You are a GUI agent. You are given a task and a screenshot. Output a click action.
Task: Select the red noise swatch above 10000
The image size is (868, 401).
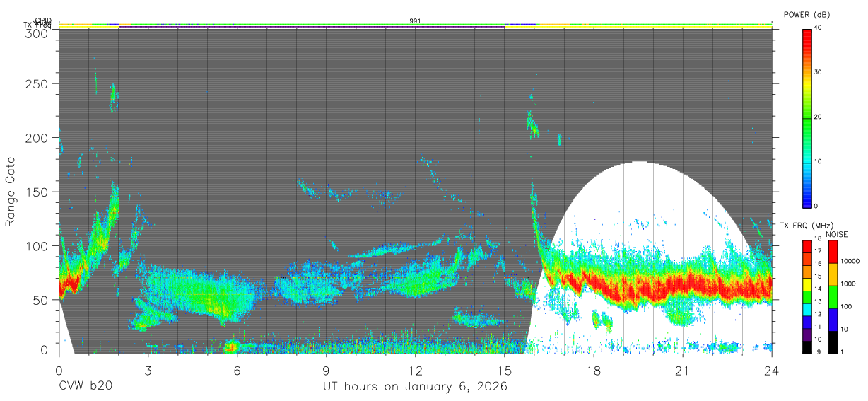pyautogui.click(x=832, y=252)
